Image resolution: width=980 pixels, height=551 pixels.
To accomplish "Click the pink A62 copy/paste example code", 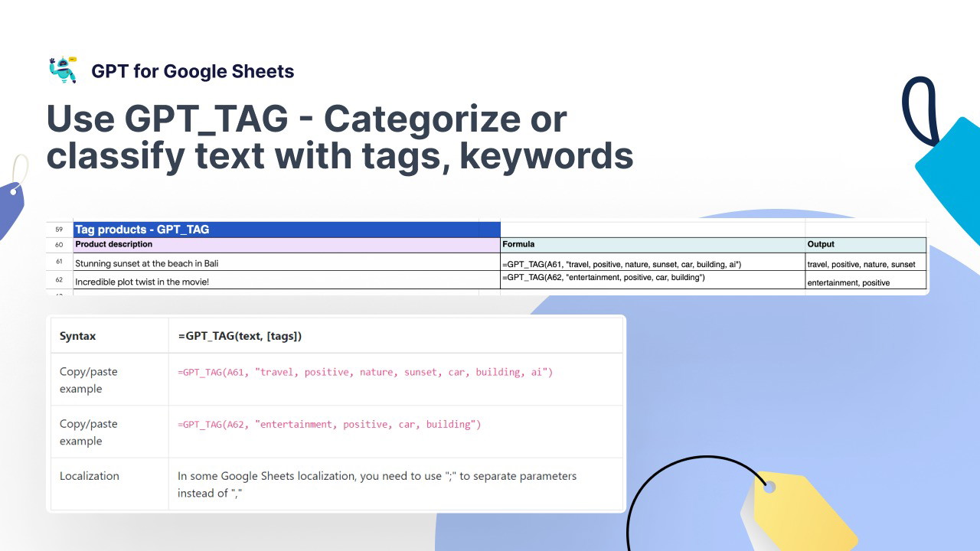I will point(329,425).
